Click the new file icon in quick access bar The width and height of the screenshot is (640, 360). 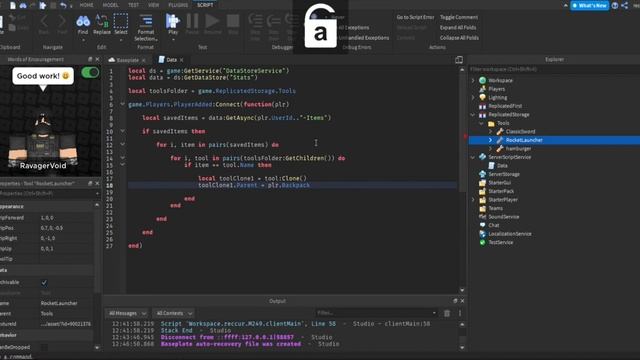13,5
